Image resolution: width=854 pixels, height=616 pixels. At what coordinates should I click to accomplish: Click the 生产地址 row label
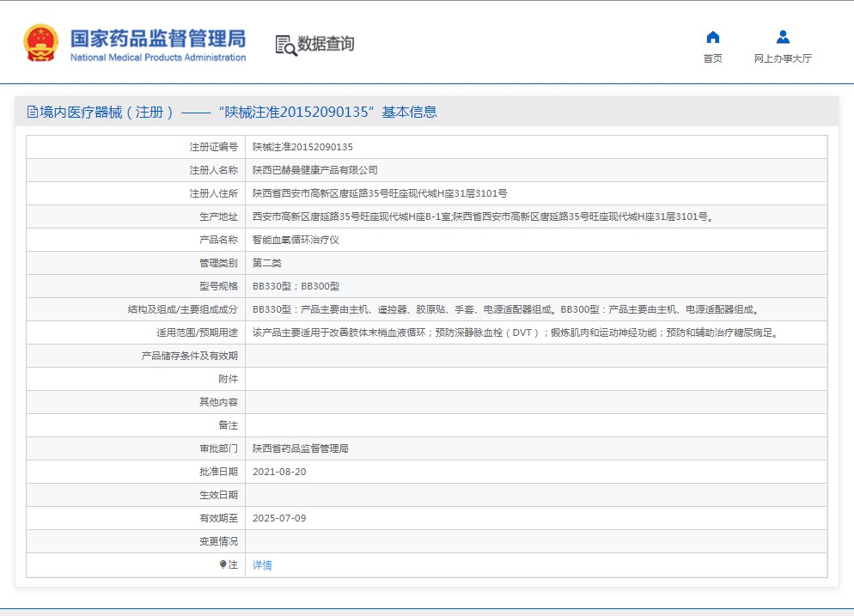point(218,217)
